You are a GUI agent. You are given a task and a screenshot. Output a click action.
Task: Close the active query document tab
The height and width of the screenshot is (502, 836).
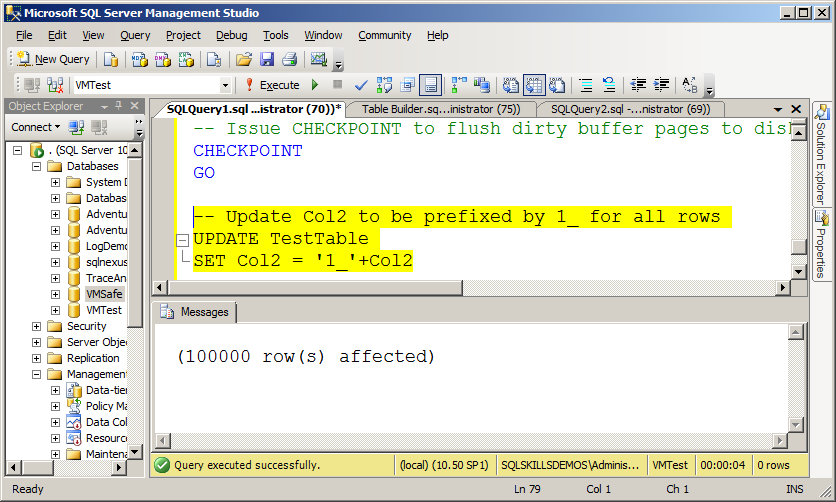796,109
